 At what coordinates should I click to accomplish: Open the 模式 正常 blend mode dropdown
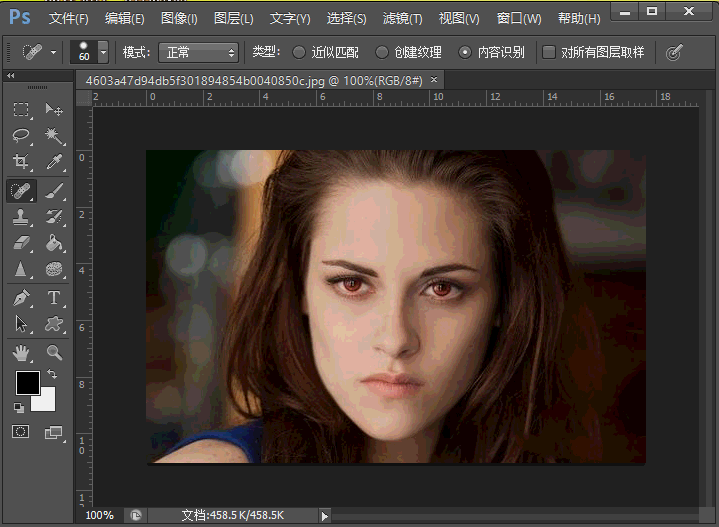pyautogui.click(x=198, y=52)
